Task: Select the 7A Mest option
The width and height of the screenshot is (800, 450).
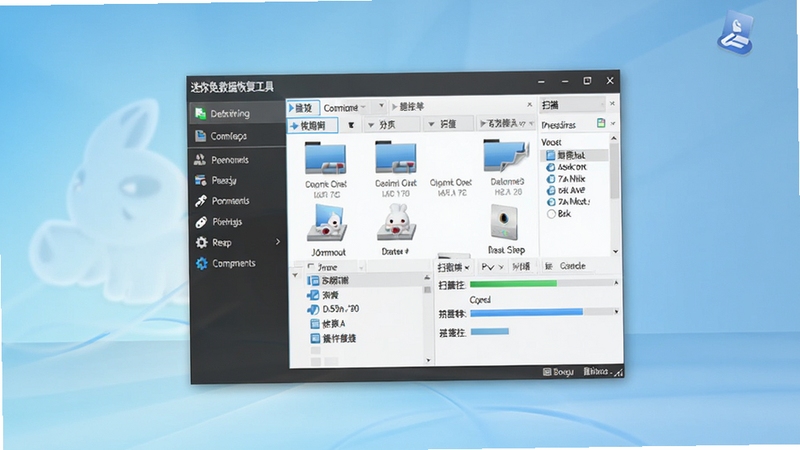Action: [x=568, y=202]
